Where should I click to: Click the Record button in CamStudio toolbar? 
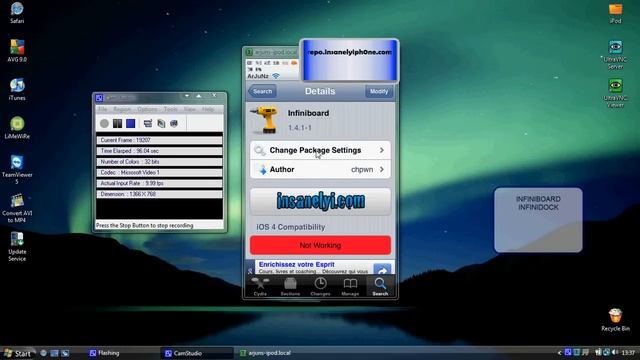104,123
